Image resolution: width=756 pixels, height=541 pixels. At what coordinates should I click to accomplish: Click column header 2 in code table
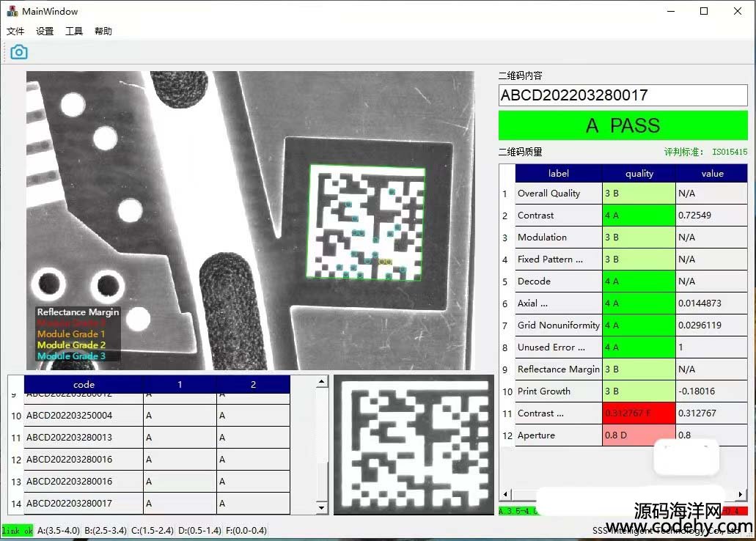point(253,384)
